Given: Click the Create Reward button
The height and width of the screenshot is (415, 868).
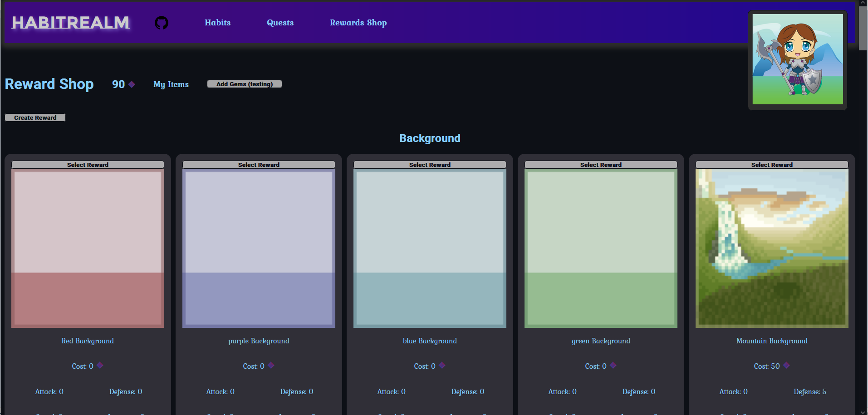Looking at the screenshot, I should click(35, 117).
